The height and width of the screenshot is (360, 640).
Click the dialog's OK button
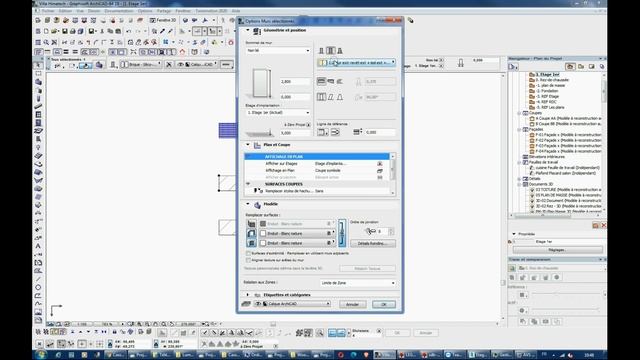coord(384,304)
